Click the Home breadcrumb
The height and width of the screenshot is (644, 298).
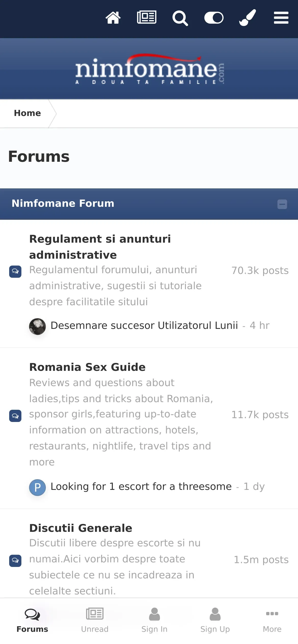(27, 113)
